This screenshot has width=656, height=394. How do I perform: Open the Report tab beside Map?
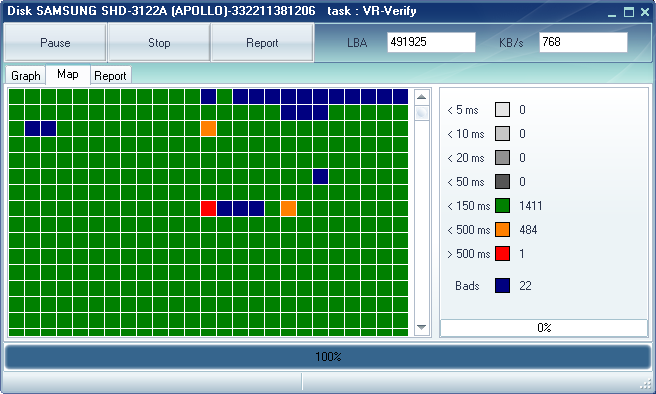coord(110,76)
